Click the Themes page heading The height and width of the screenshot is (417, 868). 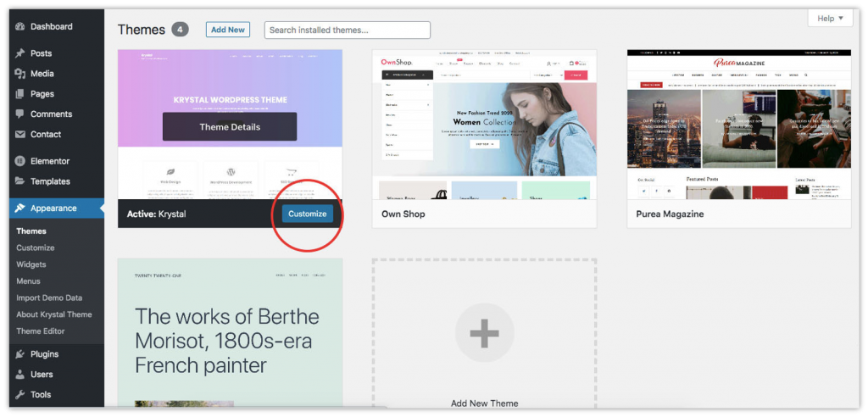(142, 30)
